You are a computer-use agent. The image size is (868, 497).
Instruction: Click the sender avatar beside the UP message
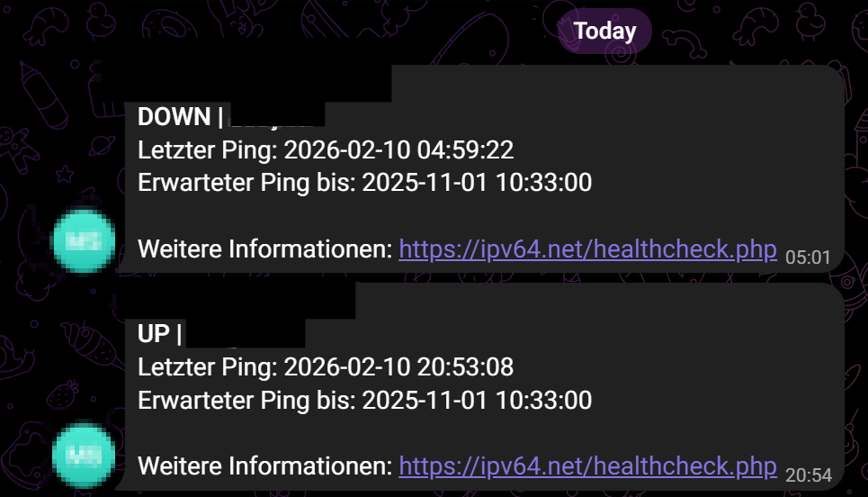84,456
